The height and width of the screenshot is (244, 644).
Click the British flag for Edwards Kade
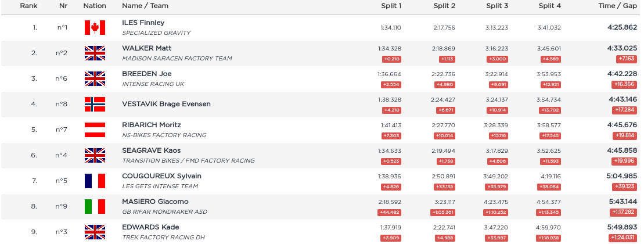95,232
